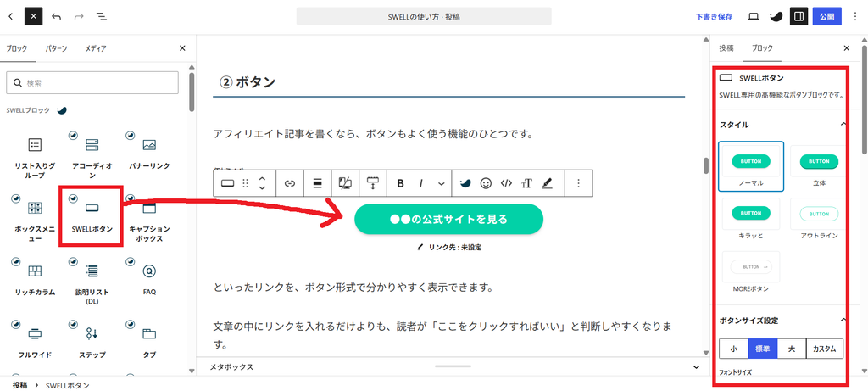
Task: Click the emoji smiley icon
Action: click(486, 183)
